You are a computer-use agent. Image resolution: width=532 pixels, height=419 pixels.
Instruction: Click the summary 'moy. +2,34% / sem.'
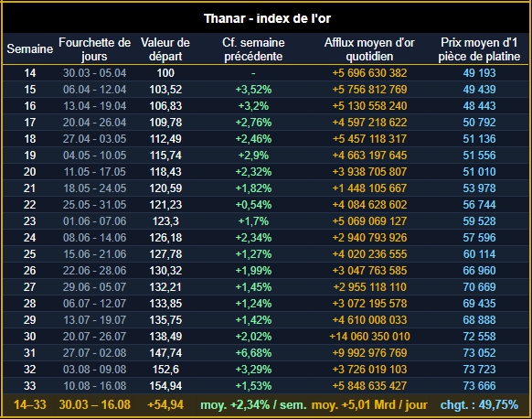pyautogui.click(x=253, y=404)
